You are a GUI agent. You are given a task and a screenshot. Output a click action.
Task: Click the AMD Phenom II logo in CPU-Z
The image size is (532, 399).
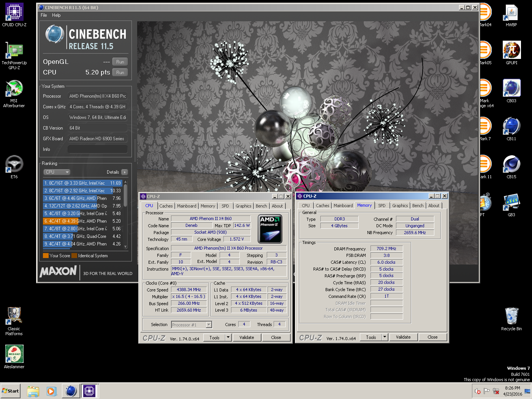pyautogui.click(x=270, y=229)
